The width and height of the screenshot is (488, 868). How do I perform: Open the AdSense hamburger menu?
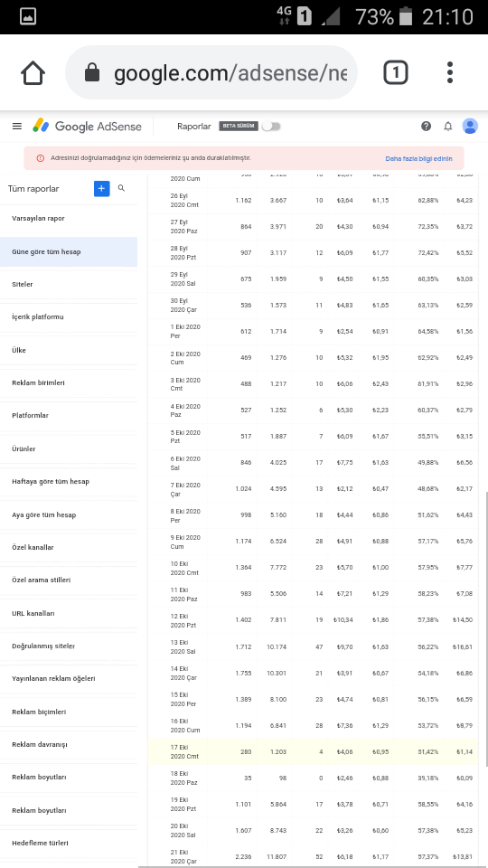click(17, 127)
